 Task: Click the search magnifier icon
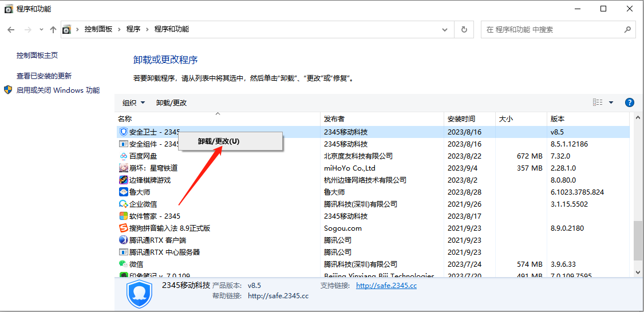627,30
